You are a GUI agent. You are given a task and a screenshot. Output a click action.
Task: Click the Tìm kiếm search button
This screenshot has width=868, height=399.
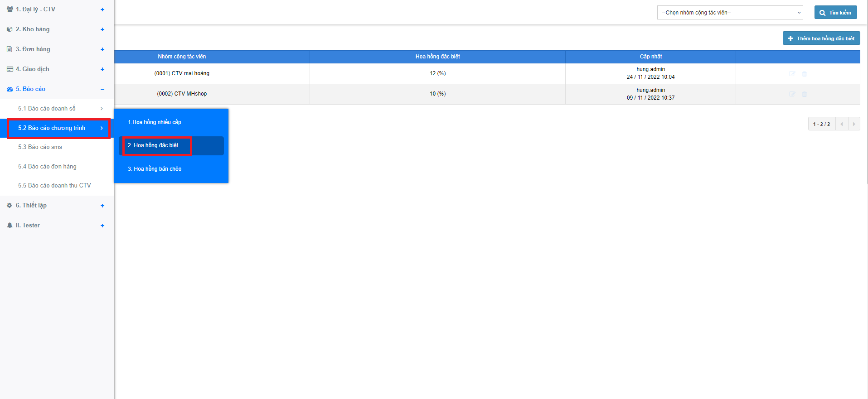coord(835,13)
